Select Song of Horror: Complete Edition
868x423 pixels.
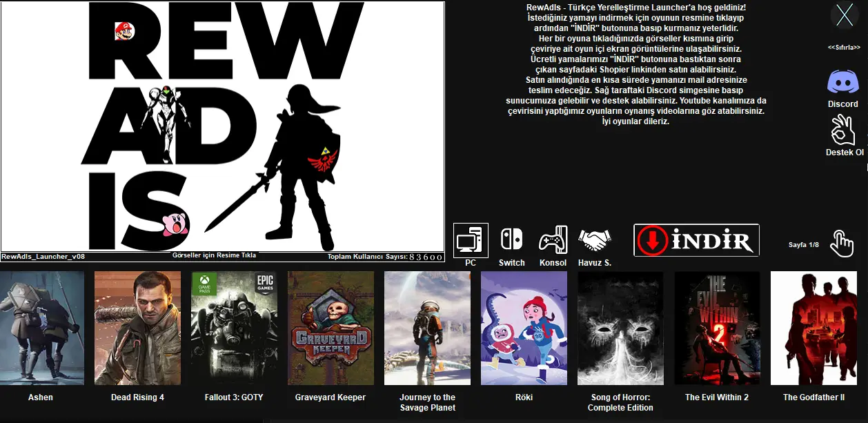click(620, 328)
